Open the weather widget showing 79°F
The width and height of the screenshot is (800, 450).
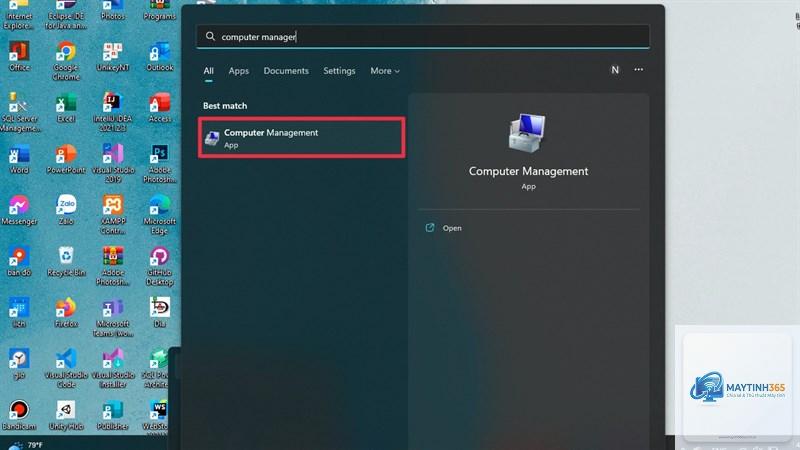tap(26, 445)
